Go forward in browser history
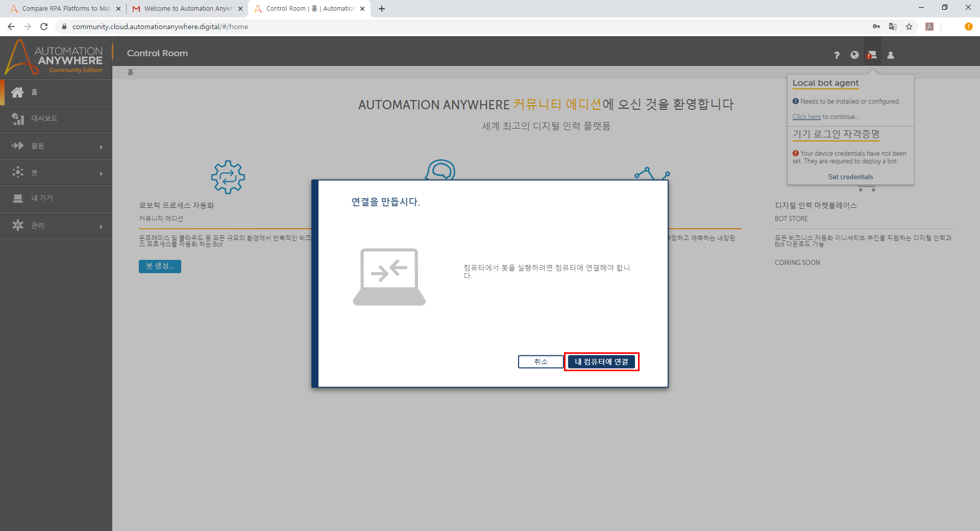The width and height of the screenshot is (980, 531). click(28, 27)
